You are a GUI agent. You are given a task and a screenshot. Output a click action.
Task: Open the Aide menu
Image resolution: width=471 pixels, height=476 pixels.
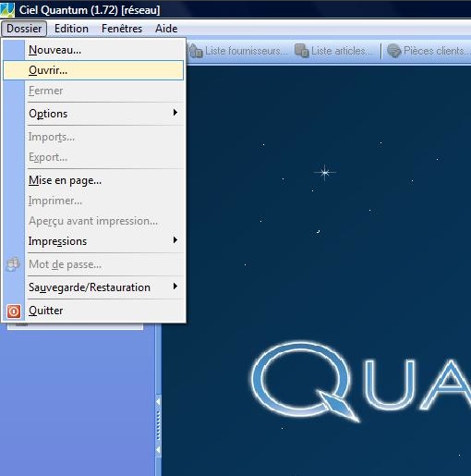[166, 29]
